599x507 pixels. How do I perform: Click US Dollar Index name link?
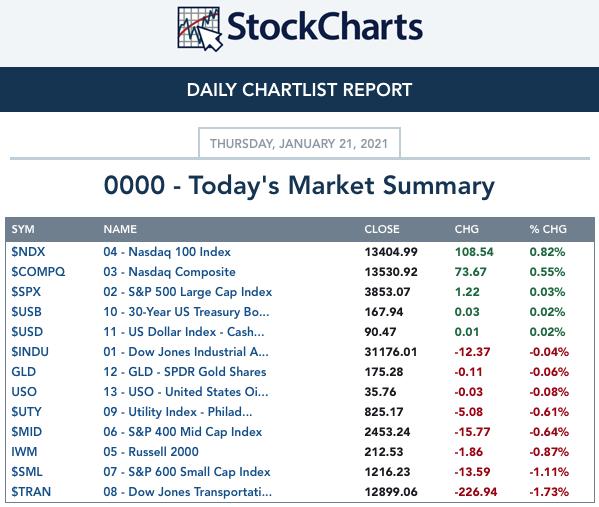click(x=183, y=332)
